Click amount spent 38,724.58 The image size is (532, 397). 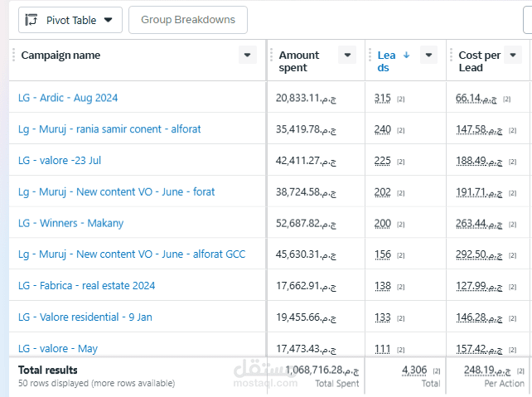pyautogui.click(x=306, y=192)
